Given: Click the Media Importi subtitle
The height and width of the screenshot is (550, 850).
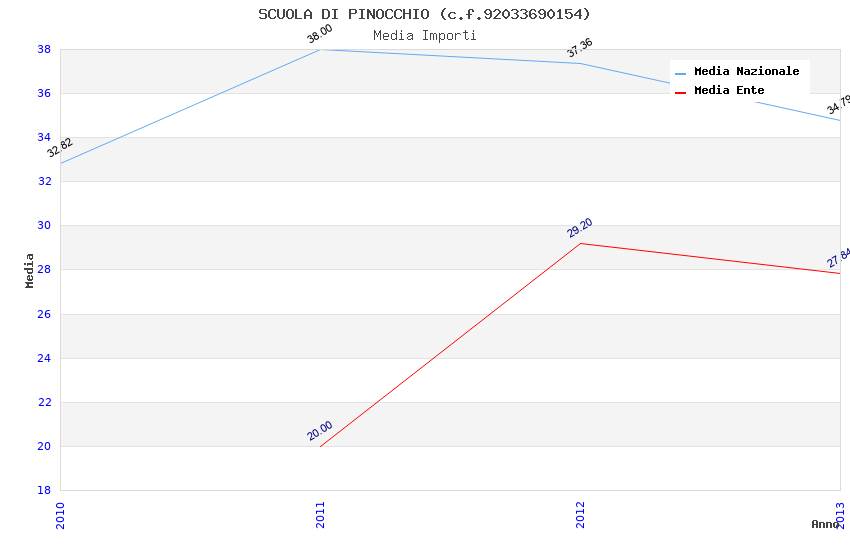Looking at the screenshot, I should coord(424,35).
